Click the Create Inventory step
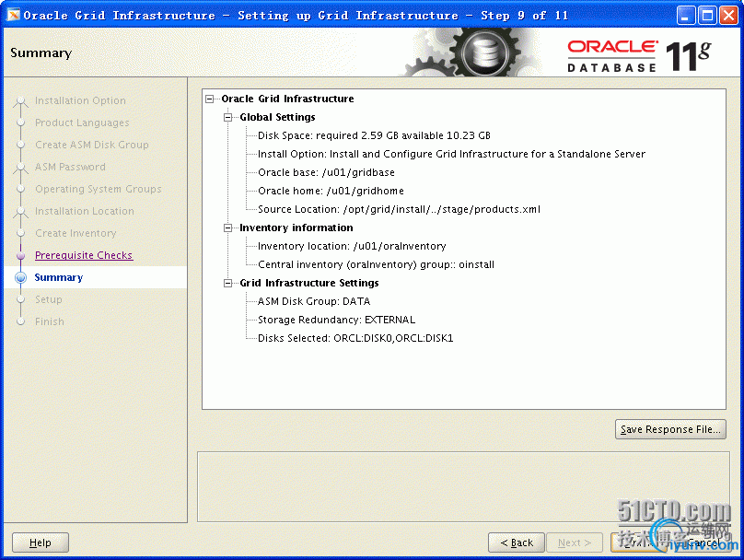 pos(76,234)
